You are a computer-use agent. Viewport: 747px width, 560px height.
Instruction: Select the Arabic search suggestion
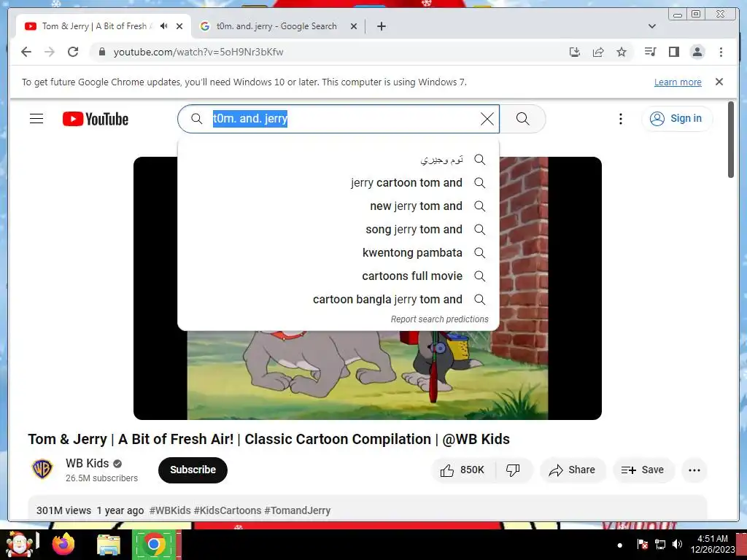(338, 160)
